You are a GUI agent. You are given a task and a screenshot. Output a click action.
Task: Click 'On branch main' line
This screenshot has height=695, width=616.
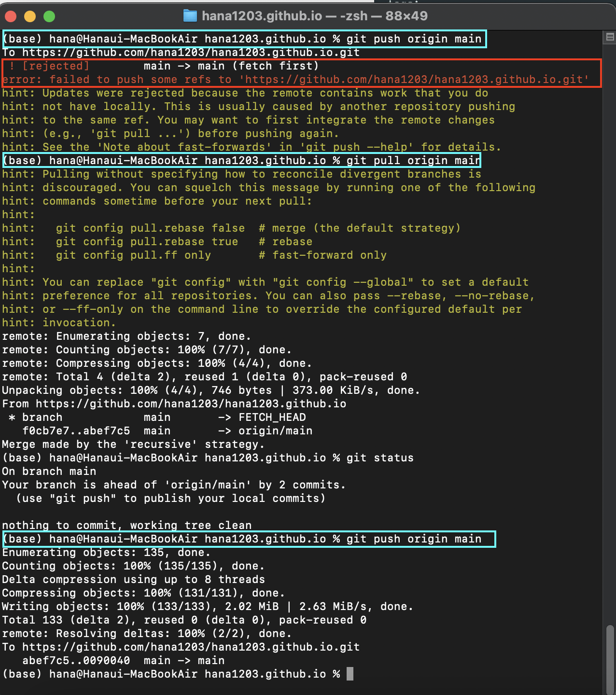49,471
